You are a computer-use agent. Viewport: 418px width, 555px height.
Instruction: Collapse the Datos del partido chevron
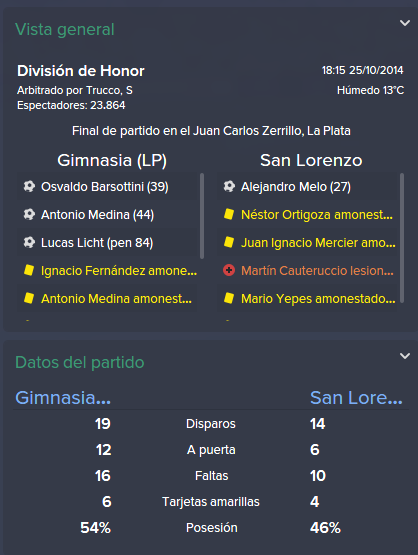click(405, 356)
